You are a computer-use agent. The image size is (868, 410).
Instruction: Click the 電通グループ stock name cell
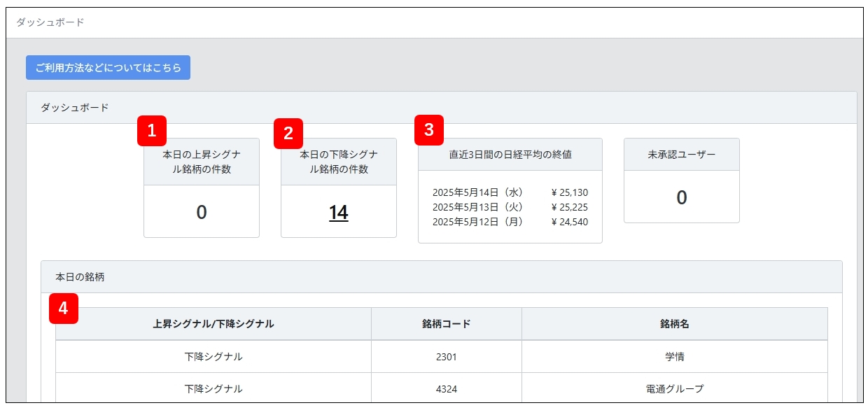(x=674, y=388)
